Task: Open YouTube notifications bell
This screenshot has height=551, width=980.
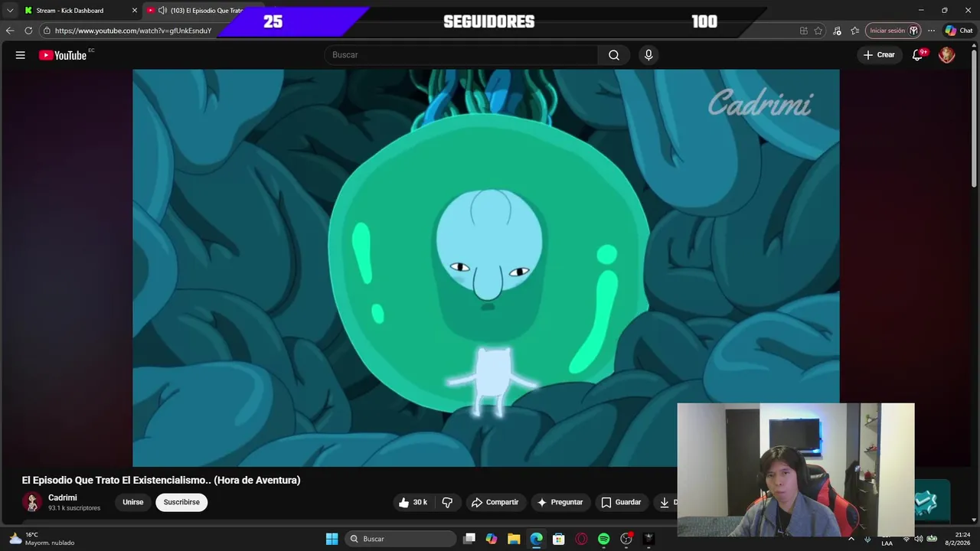Action: tap(917, 55)
